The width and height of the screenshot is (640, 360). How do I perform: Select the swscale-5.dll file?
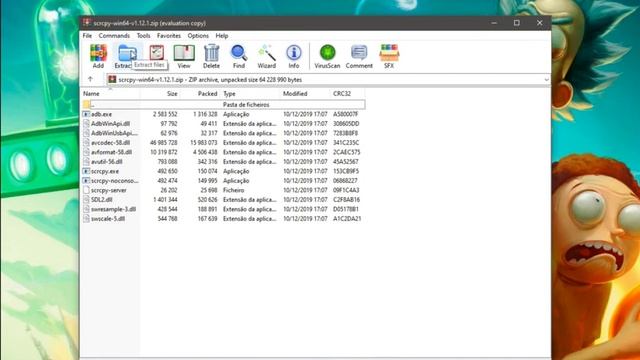click(108, 218)
